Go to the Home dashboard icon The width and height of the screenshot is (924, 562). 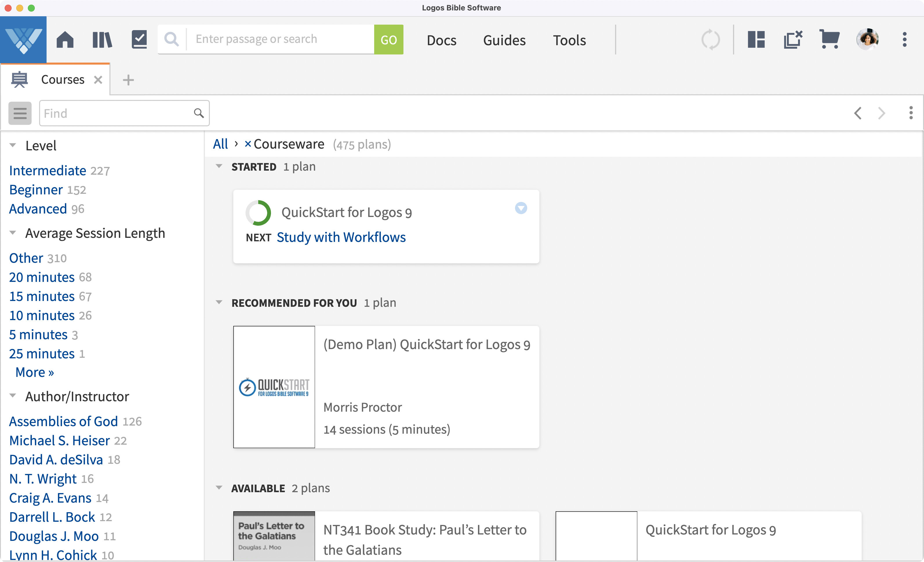(65, 39)
